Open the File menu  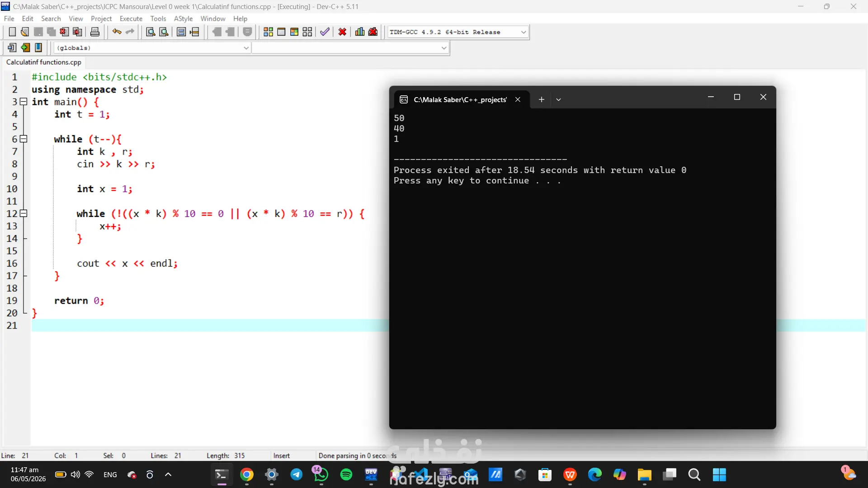coord(9,19)
